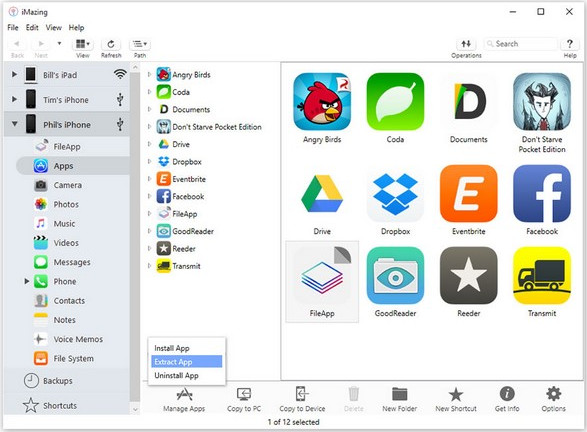Choose Install App from popup menu
587x432 pixels.
186,348
